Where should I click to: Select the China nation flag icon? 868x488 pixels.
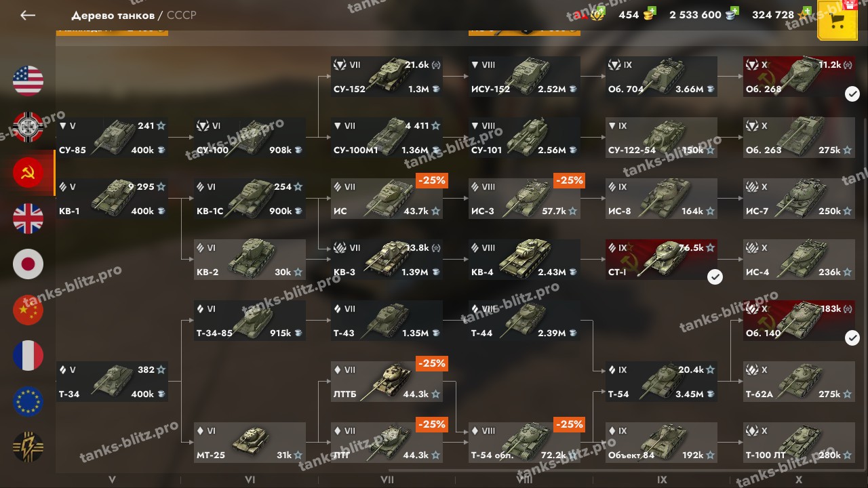coord(28,310)
